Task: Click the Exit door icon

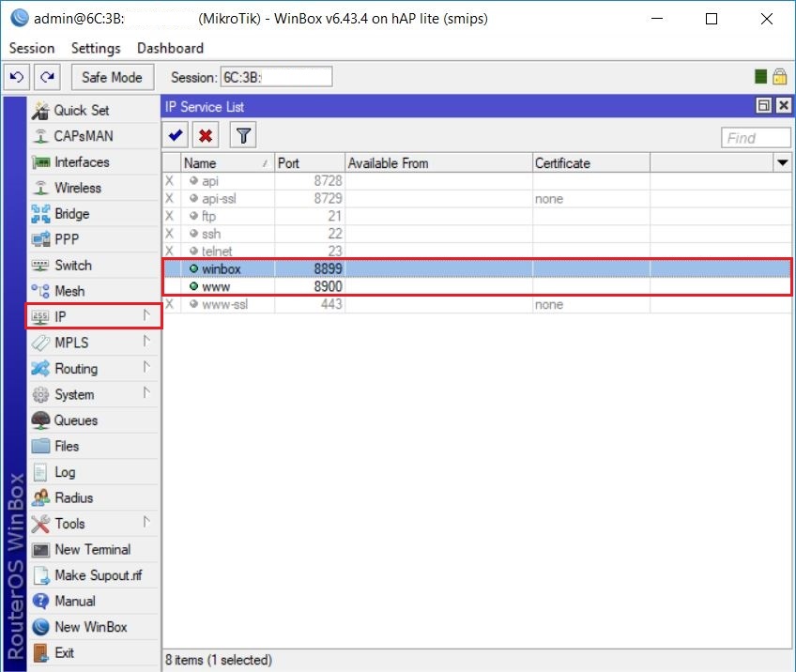Action: coord(40,653)
